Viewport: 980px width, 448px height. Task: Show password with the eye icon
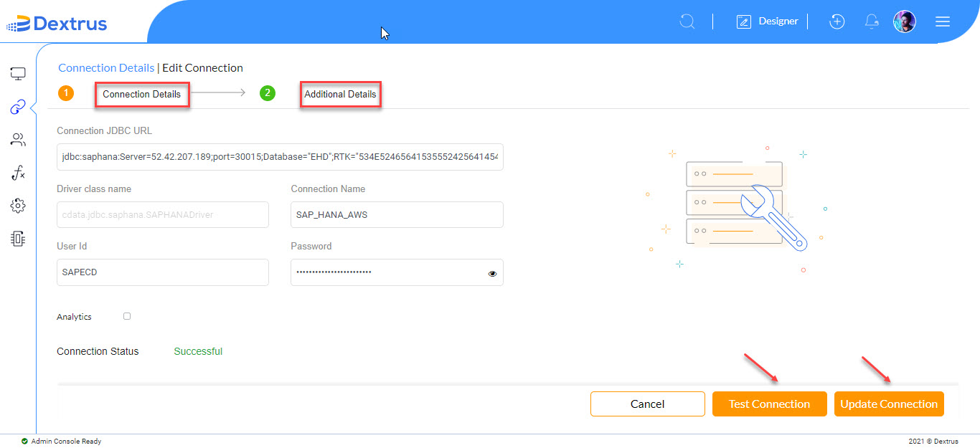[x=492, y=273]
